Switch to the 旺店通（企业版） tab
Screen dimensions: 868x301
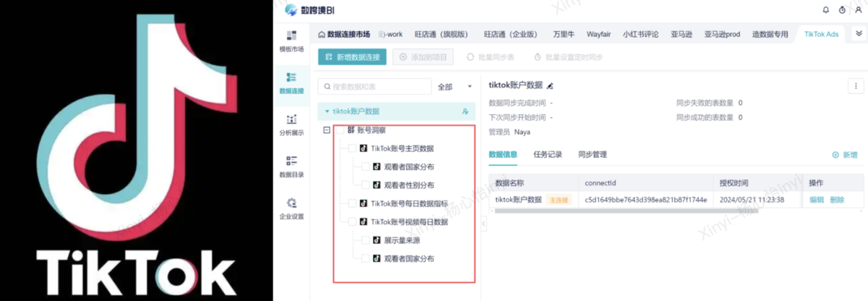(x=510, y=34)
